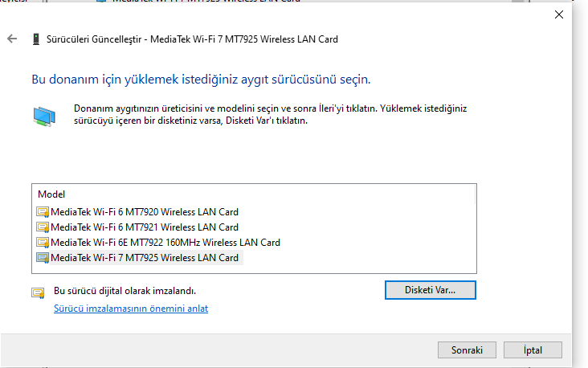Open the Disketi Var... button
588x368 pixels.
[430, 290]
